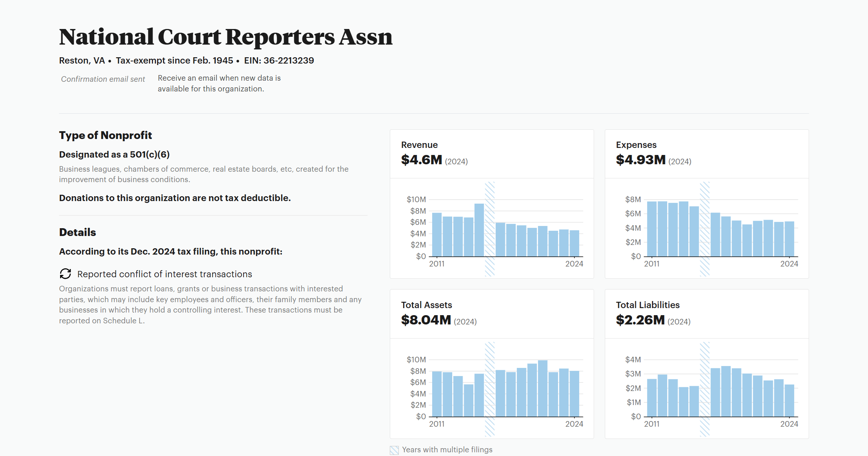Viewport: 868px width, 456px height.
Task: Click the hatched legend swatch for multiple filings
Action: point(394,450)
